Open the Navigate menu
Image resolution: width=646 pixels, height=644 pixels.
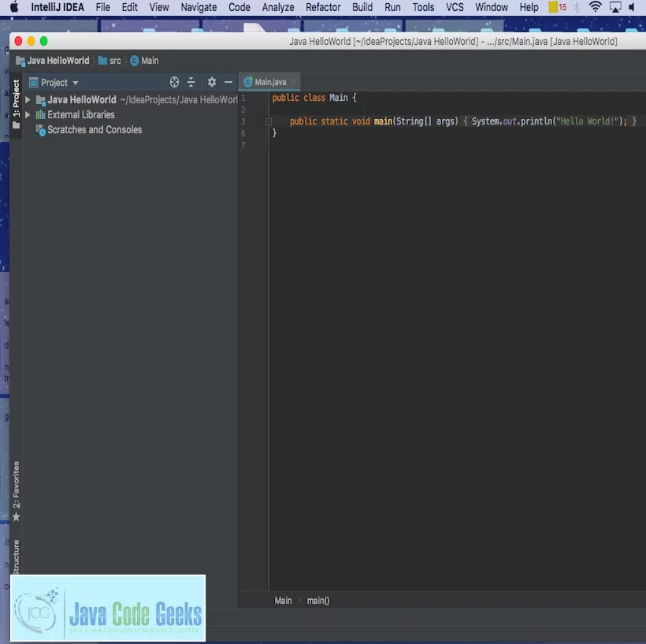[199, 7]
